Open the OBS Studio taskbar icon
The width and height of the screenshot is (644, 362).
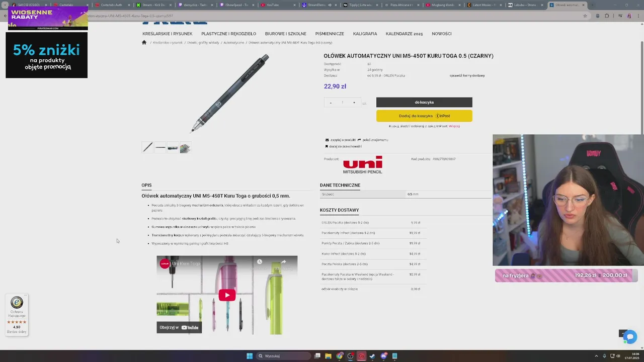(x=351, y=356)
